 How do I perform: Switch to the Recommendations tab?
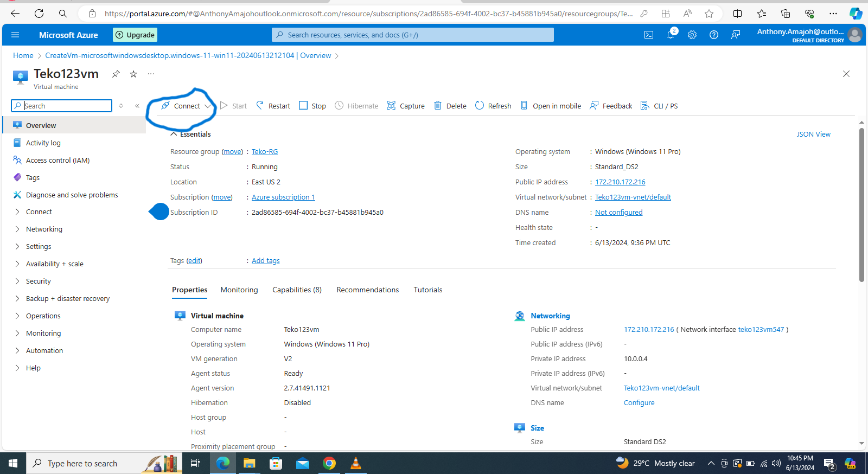coord(368,290)
